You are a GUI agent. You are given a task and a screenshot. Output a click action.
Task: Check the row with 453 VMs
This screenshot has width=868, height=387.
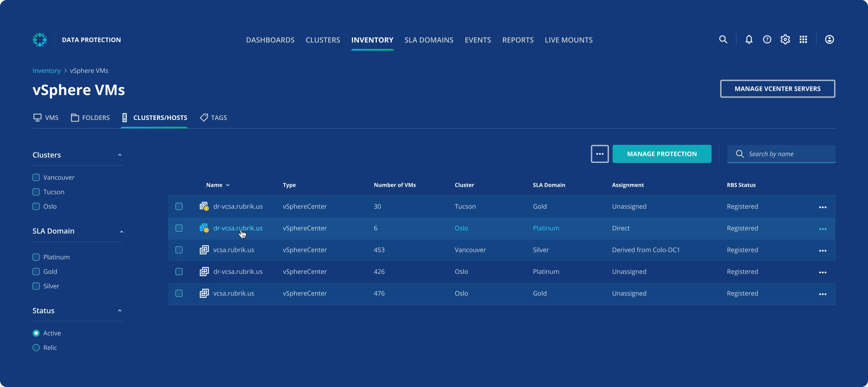[179, 250]
